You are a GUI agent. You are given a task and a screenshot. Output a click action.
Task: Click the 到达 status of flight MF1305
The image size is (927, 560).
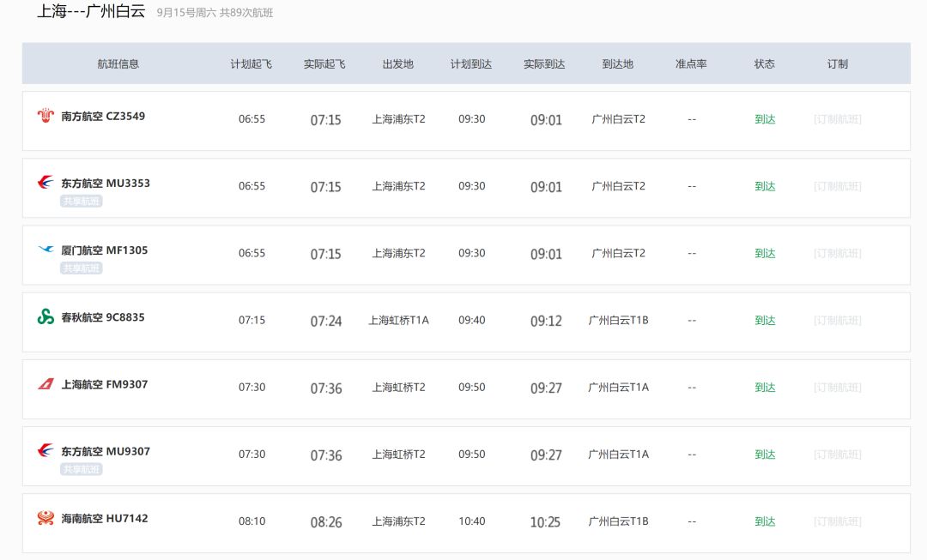pos(765,254)
